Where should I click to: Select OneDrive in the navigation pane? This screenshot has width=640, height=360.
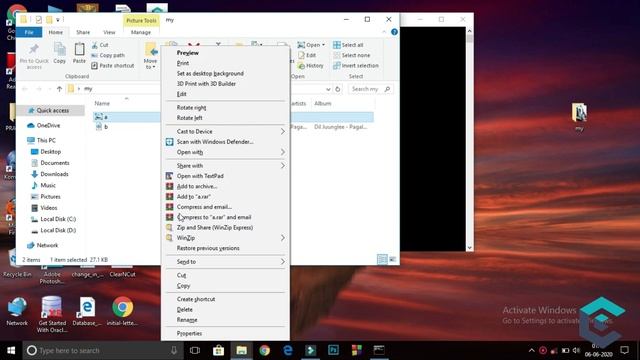click(x=48, y=125)
